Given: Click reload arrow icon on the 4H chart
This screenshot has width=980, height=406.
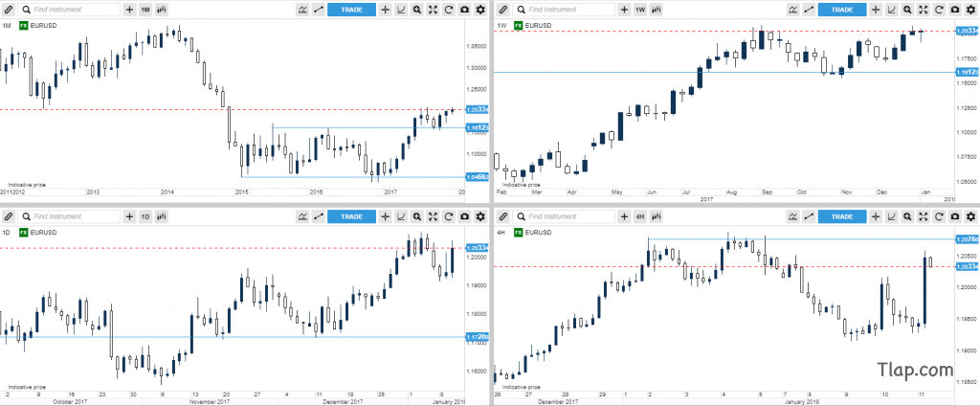Looking at the screenshot, I should click(939, 216).
